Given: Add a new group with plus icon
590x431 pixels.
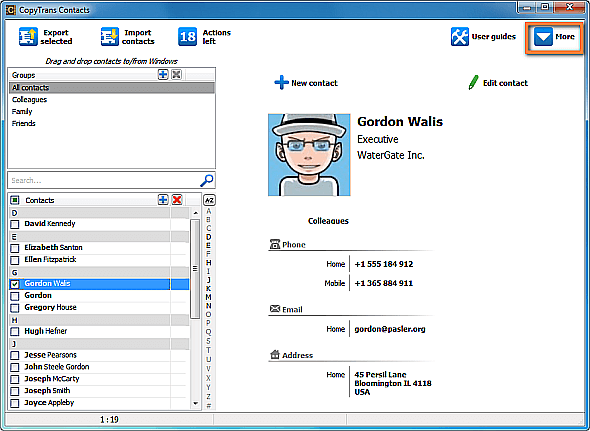Looking at the screenshot, I should 163,75.
